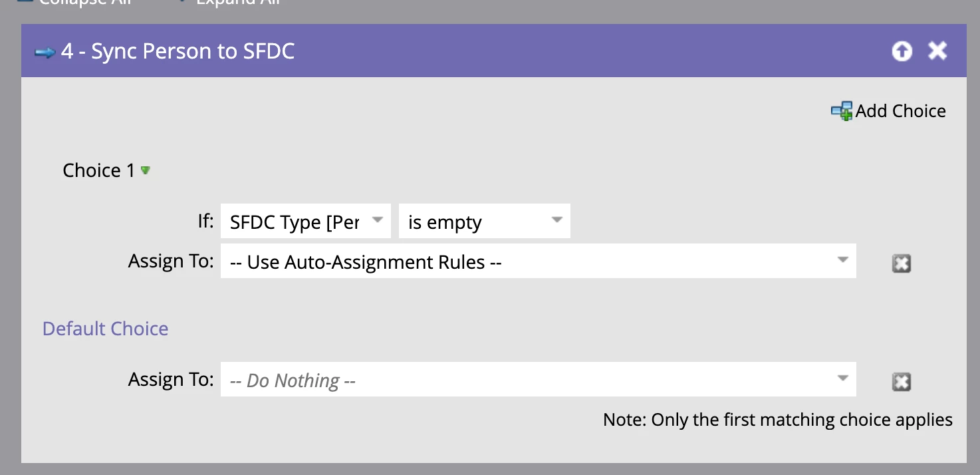
Task: Open the green Choice 1 arrow menu
Action: point(146,170)
